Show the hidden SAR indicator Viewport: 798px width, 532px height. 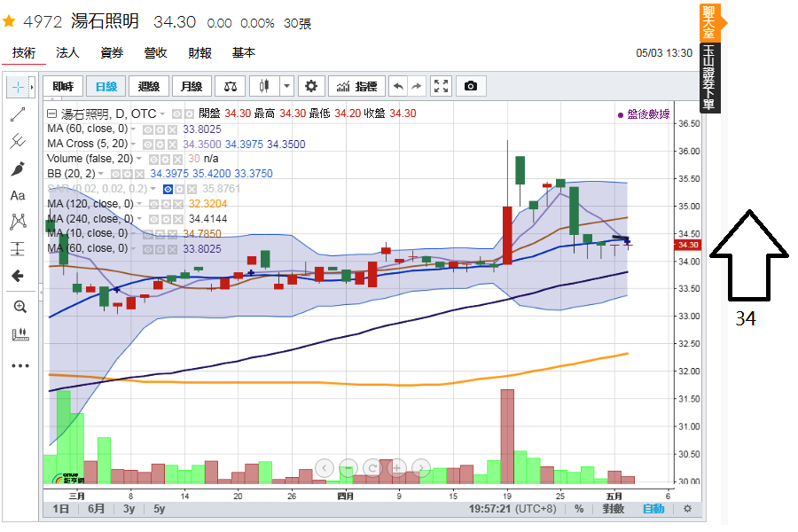point(168,190)
